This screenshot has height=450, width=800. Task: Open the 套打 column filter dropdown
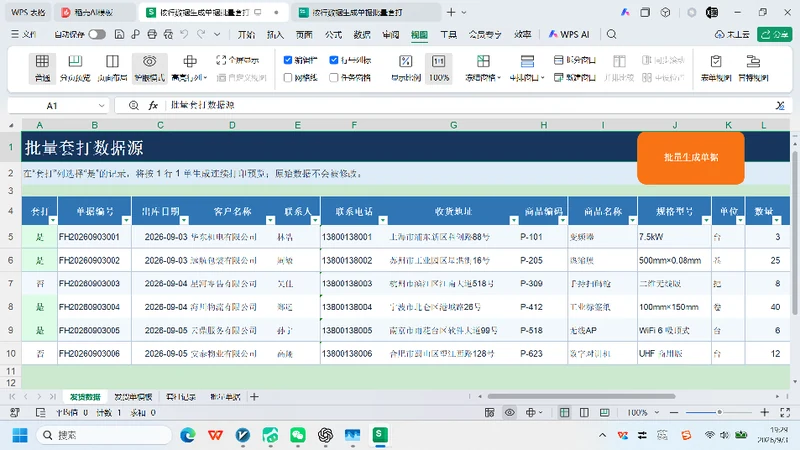point(53,220)
